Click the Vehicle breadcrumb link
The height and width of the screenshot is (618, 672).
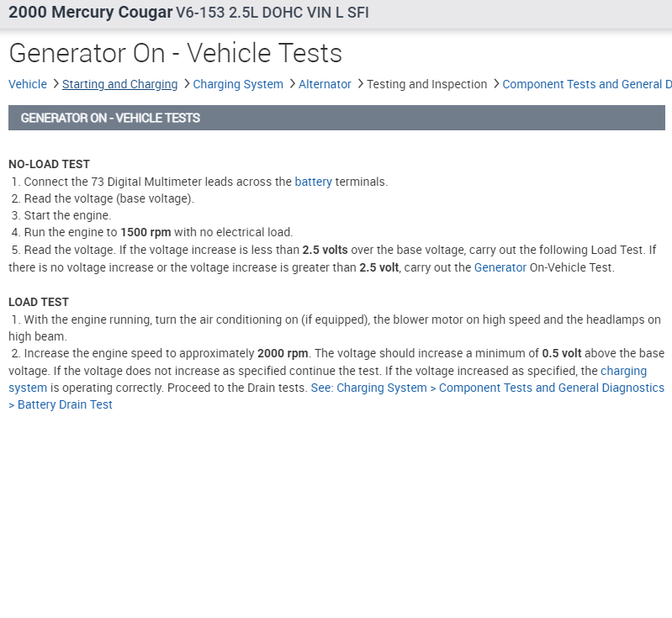point(28,84)
